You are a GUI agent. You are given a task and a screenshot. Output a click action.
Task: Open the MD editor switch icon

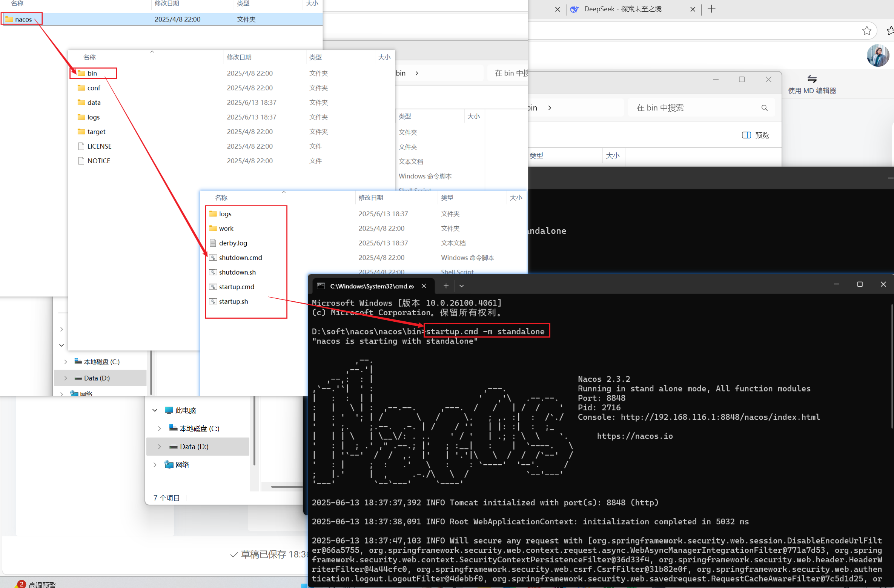pyautogui.click(x=812, y=79)
